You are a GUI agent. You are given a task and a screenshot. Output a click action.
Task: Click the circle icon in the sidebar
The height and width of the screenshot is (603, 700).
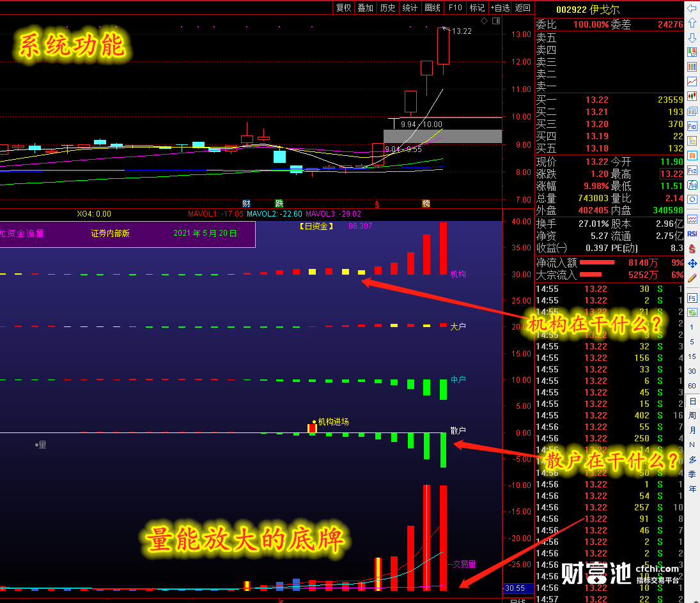692,199
